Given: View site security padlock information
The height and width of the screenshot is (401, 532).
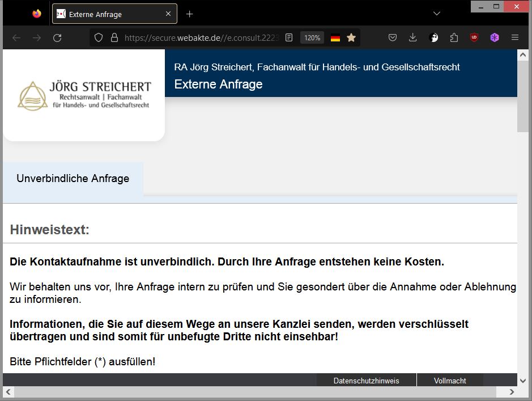Looking at the screenshot, I should [114, 37].
